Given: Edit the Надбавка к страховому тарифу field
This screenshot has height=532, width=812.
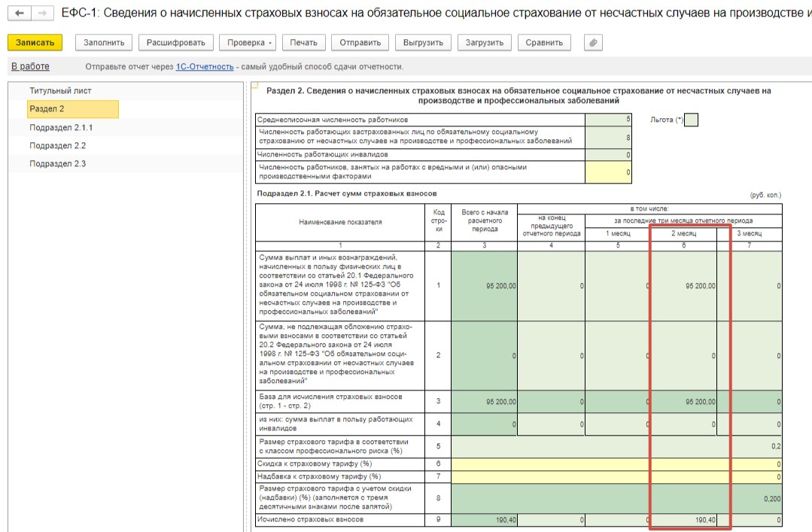Looking at the screenshot, I should [x=616, y=476].
